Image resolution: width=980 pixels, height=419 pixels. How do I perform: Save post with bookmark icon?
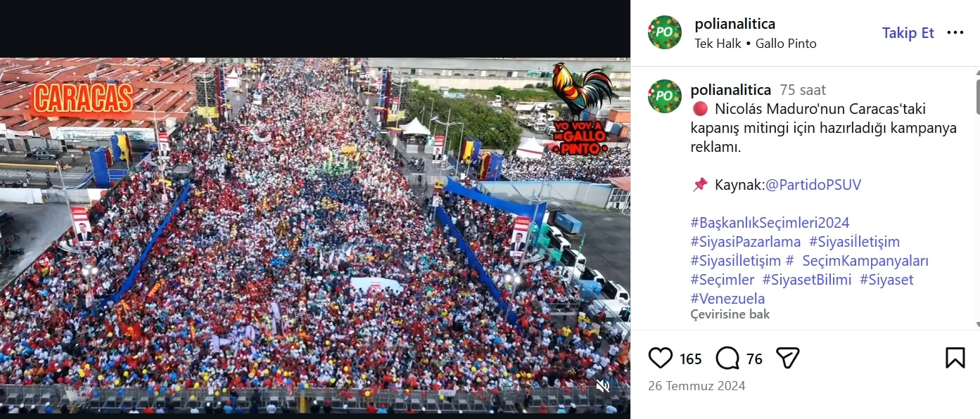pyautogui.click(x=955, y=359)
